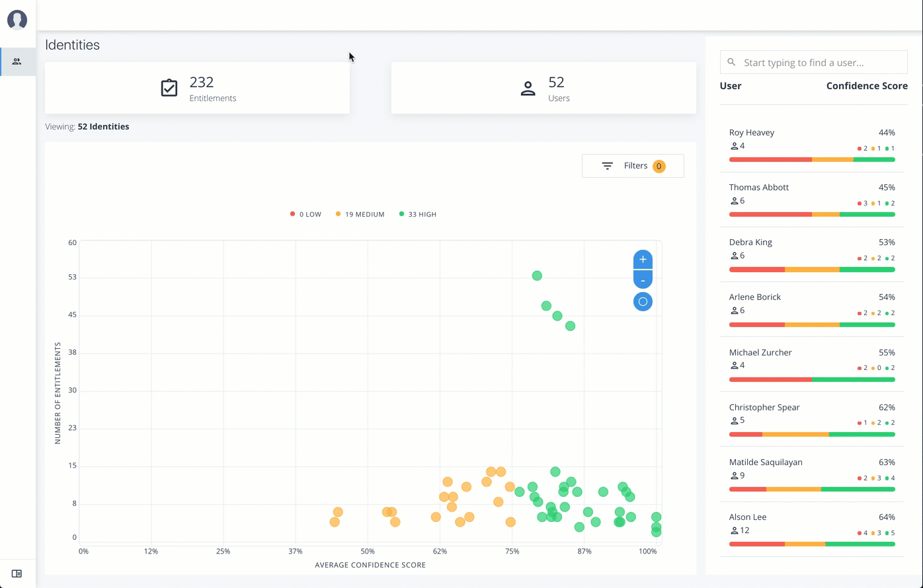This screenshot has width=923, height=588.
Task: Select the highest green dot near 53 entitlements
Action: tap(537, 276)
